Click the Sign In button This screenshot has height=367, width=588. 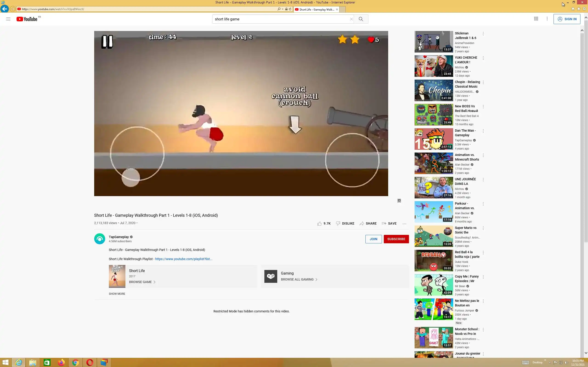pyautogui.click(x=567, y=19)
